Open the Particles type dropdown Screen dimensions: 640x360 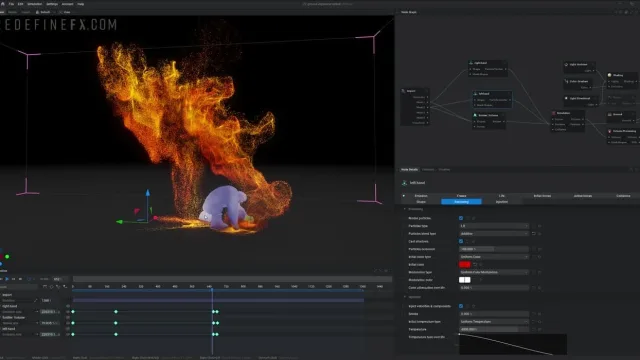tap(494, 226)
